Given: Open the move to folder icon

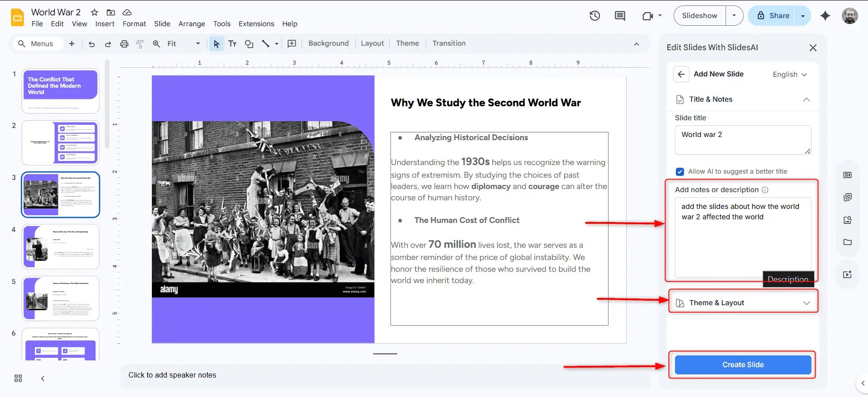Looking at the screenshot, I should point(111,12).
